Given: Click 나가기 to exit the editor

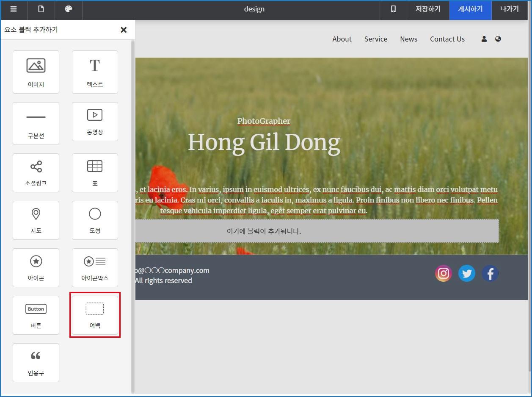Looking at the screenshot, I should tap(509, 9).
